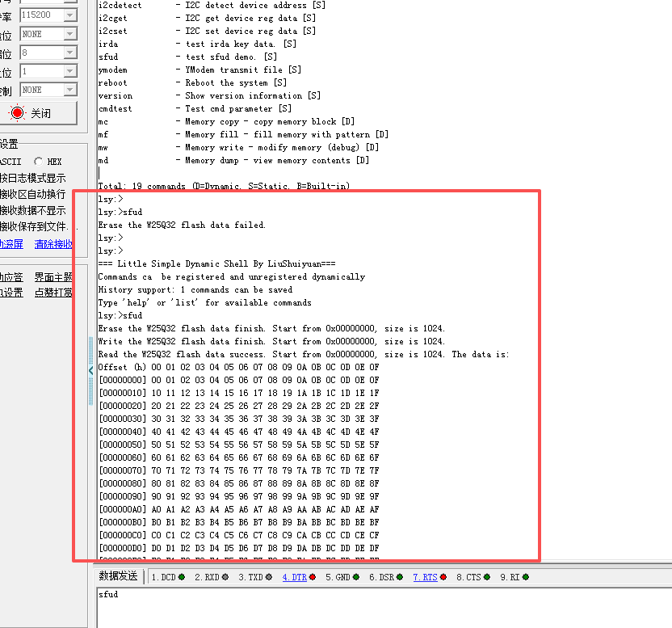Select the 数据发送 tab
672x628 pixels.
coord(118,575)
